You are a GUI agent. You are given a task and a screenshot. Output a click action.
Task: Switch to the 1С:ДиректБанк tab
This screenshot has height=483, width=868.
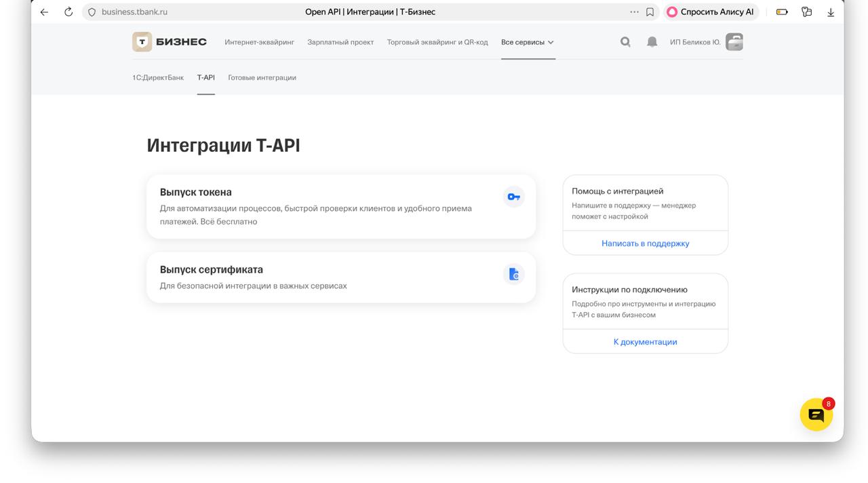tap(158, 77)
